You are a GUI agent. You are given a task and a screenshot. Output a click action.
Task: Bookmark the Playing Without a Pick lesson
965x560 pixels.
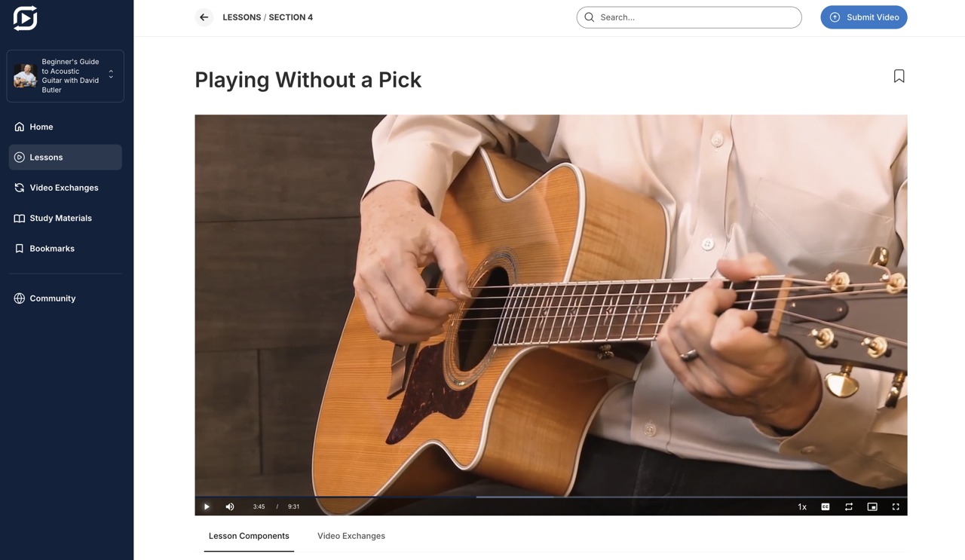[x=899, y=76]
